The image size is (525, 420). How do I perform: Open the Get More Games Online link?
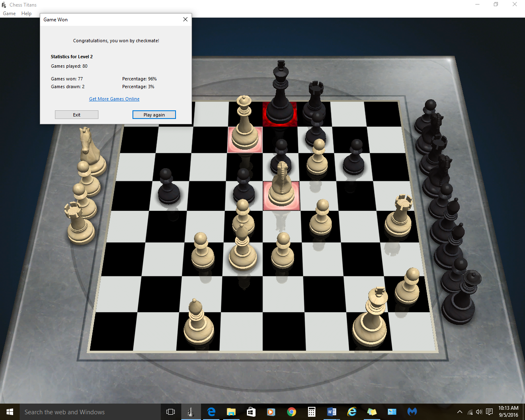pos(114,99)
